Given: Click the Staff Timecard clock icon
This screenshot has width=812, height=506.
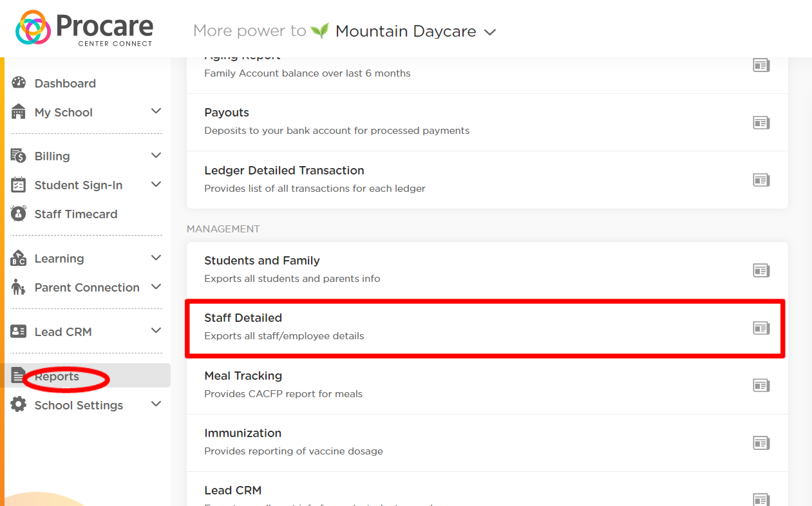Looking at the screenshot, I should [x=19, y=214].
